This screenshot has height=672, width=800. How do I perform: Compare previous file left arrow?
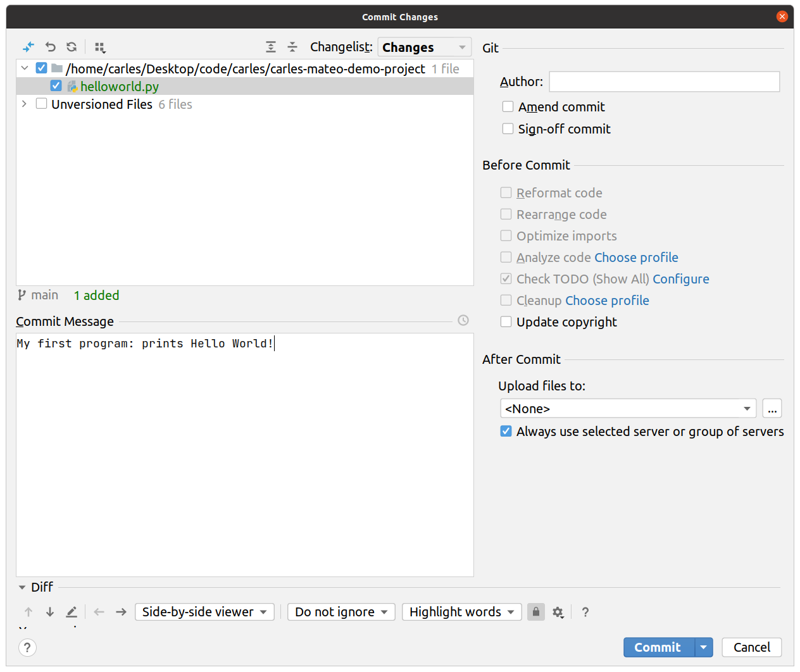(99, 612)
